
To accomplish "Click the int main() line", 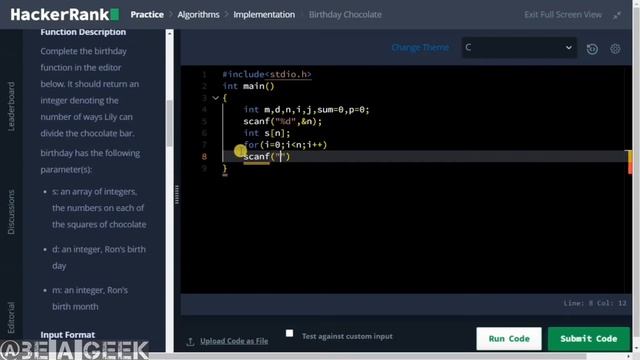I will point(248,86).
